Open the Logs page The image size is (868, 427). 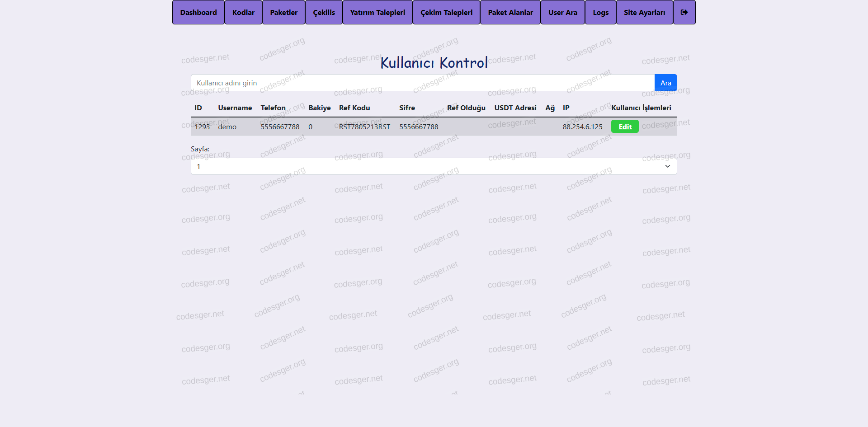click(600, 12)
